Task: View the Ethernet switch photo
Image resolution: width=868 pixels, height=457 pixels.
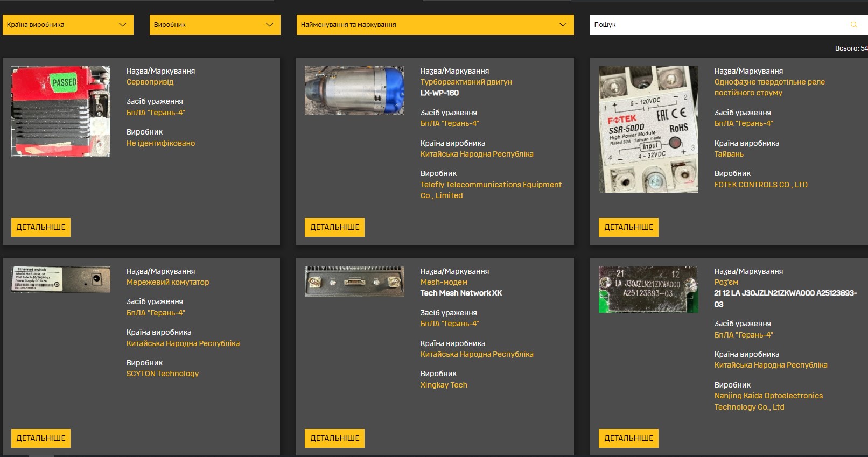Action: [61, 279]
